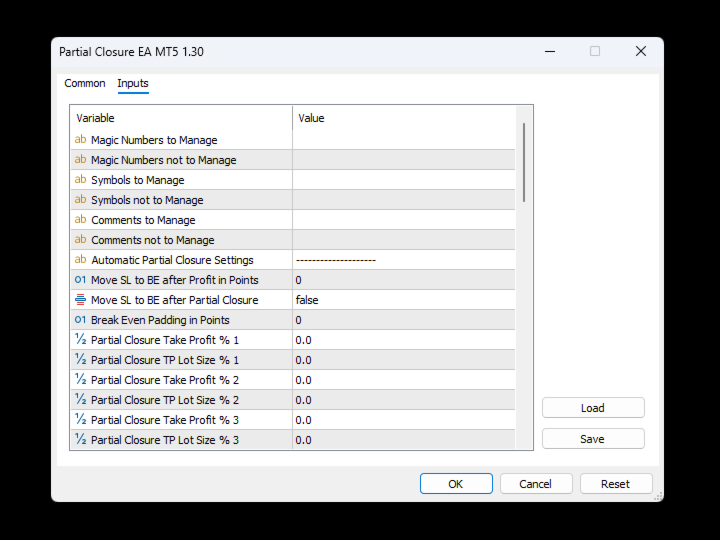The height and width of the screenshot is (540, 720).
Task: Edit the Magic Numbers not to Manage value
Action: pos(404,160)
